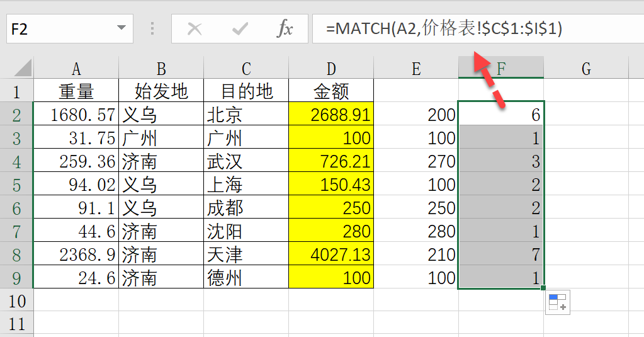Select cell with weight 259.36
This screenshot has height=337, width=644.
click(x=76, y=160)
